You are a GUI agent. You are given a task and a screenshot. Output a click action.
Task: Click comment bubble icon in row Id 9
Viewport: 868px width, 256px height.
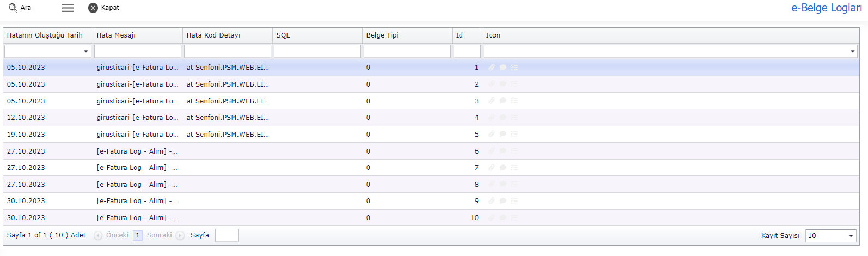pyautogui.click(x=503, y=201)
